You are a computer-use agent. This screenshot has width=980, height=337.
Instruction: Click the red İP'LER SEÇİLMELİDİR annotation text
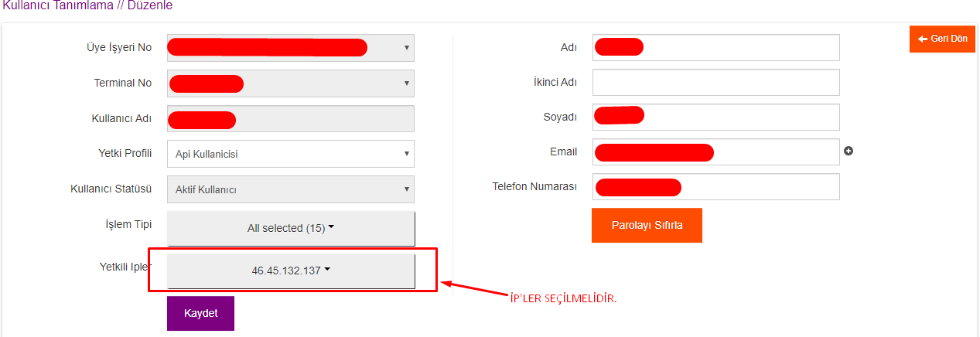563,298
